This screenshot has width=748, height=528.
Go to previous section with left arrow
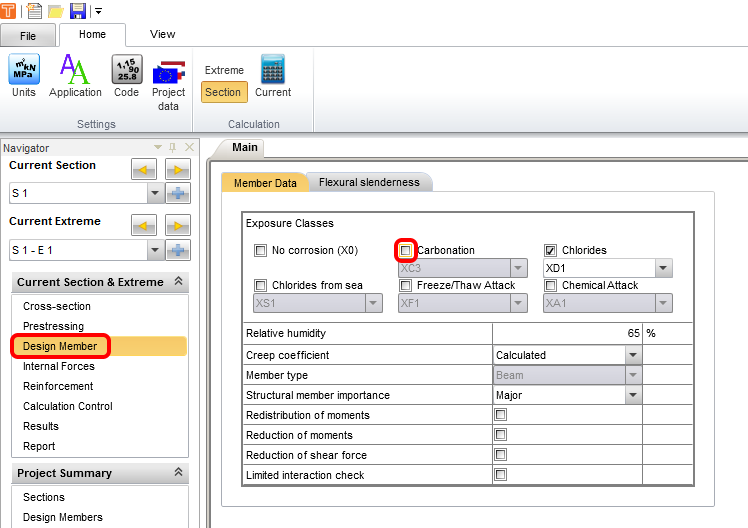143,169
